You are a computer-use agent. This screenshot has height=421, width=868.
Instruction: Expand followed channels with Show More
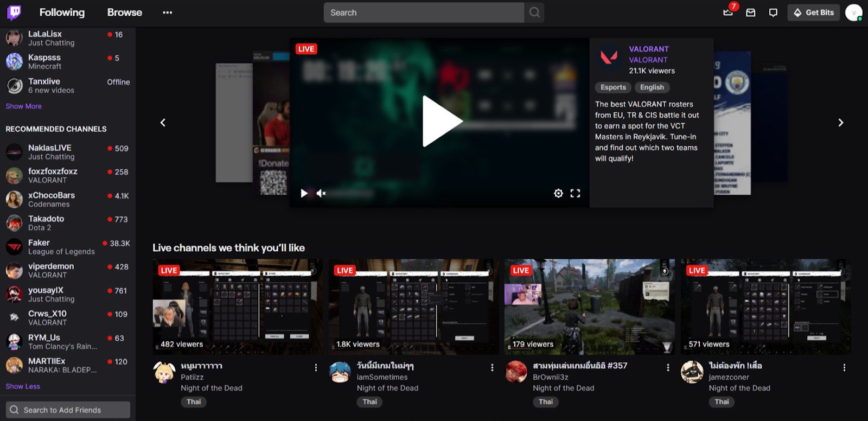[x=23, y=106]
